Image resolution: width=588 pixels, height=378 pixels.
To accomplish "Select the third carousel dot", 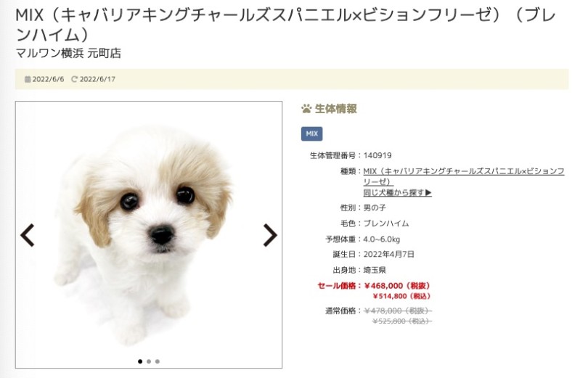I will pyautogui.click(x=158, y=361).
